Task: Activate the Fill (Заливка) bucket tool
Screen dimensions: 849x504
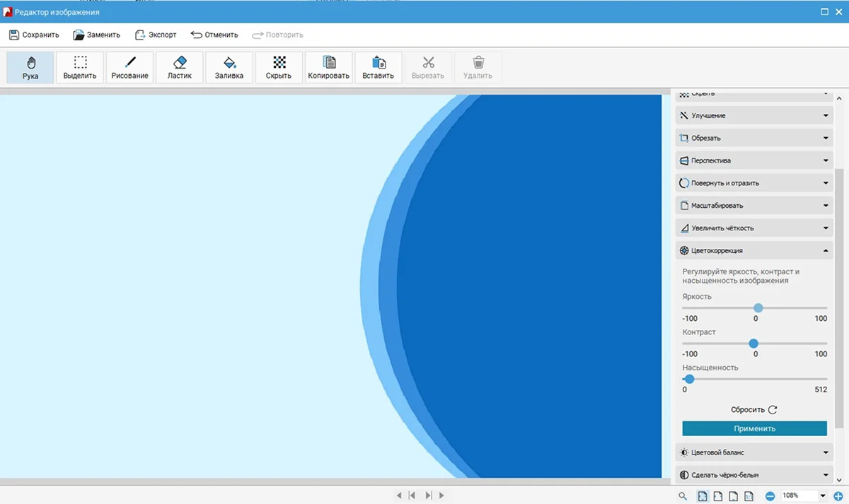Action: 229,68
